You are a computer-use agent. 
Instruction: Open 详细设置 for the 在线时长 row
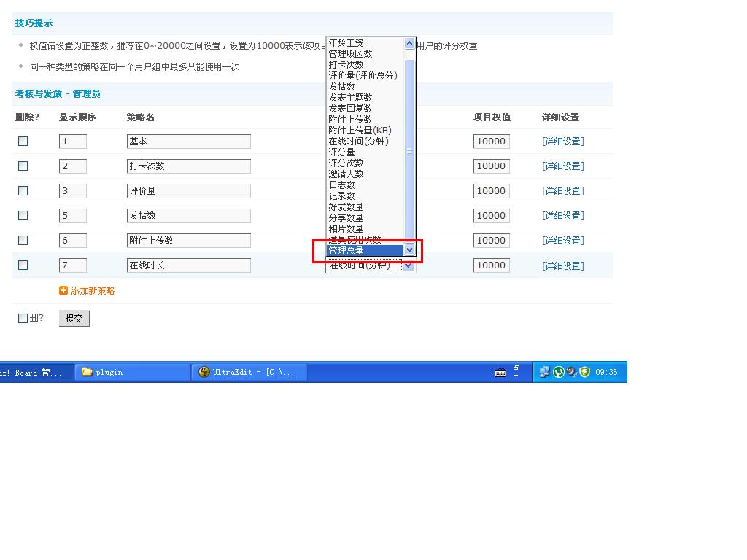(x=561, y=265)
